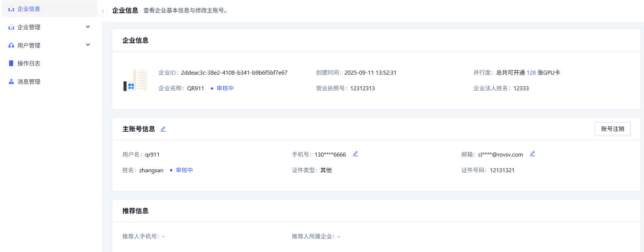
Task: Click the edit pencil next to 邮箱
Action: (x=532, y=154)
